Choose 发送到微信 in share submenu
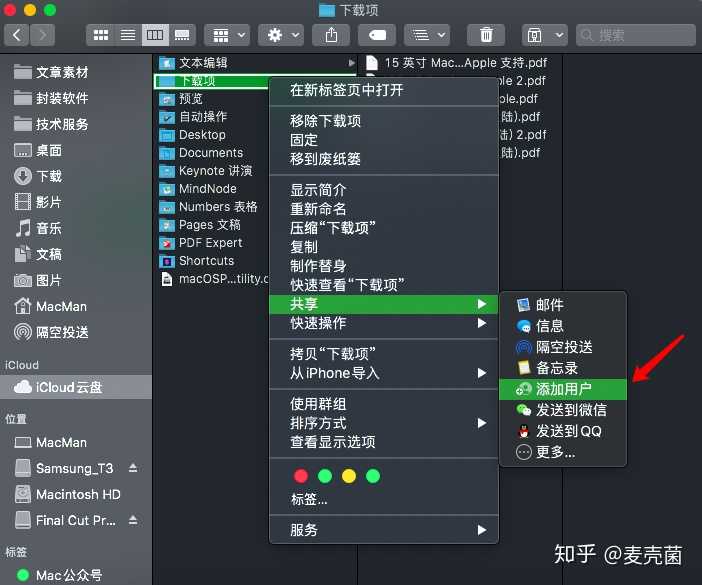This screenshot has width=702, height=585. click(x=563, y=410)
